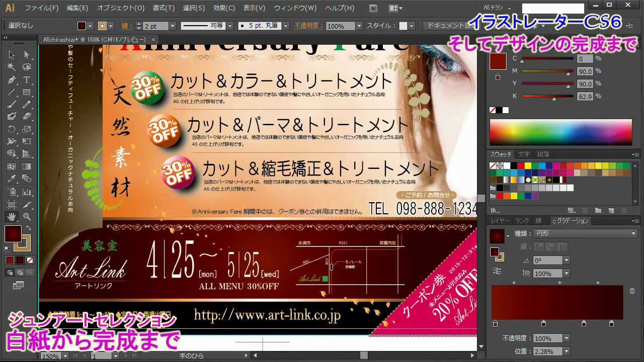Open the A5チラシ workspace switcher
The image size is (644, 362).
[x=497, y=8]
